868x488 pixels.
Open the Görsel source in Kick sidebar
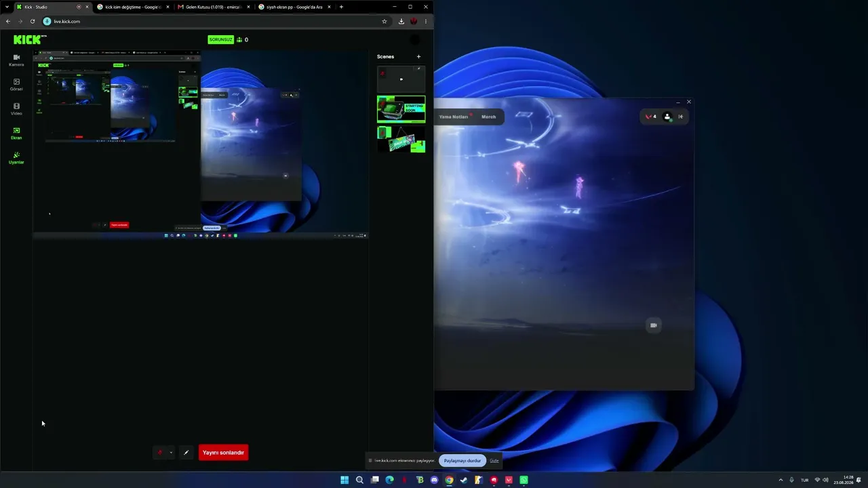[x=16, y=85]
